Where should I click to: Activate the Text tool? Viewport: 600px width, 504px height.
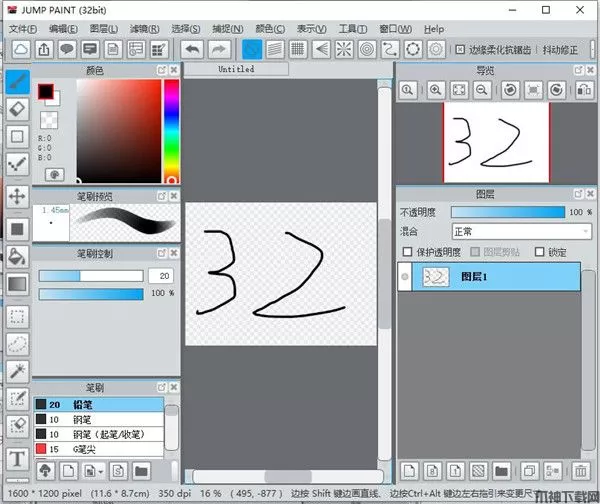[17, 459]
